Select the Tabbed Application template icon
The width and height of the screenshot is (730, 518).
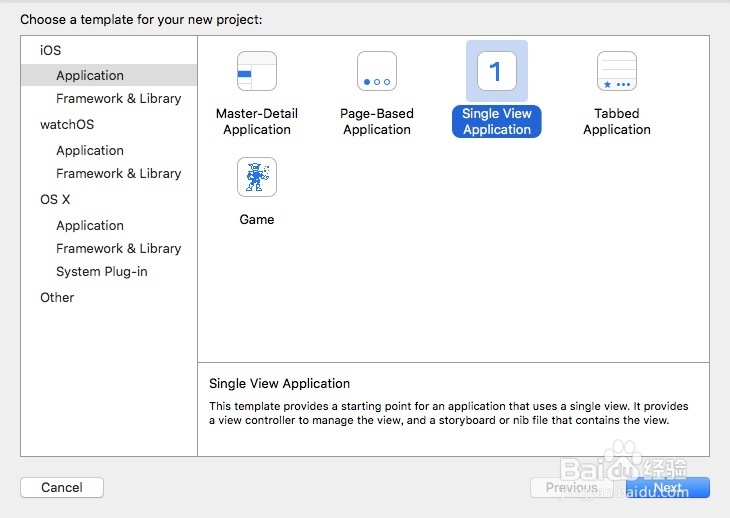[x=617, y=72]
